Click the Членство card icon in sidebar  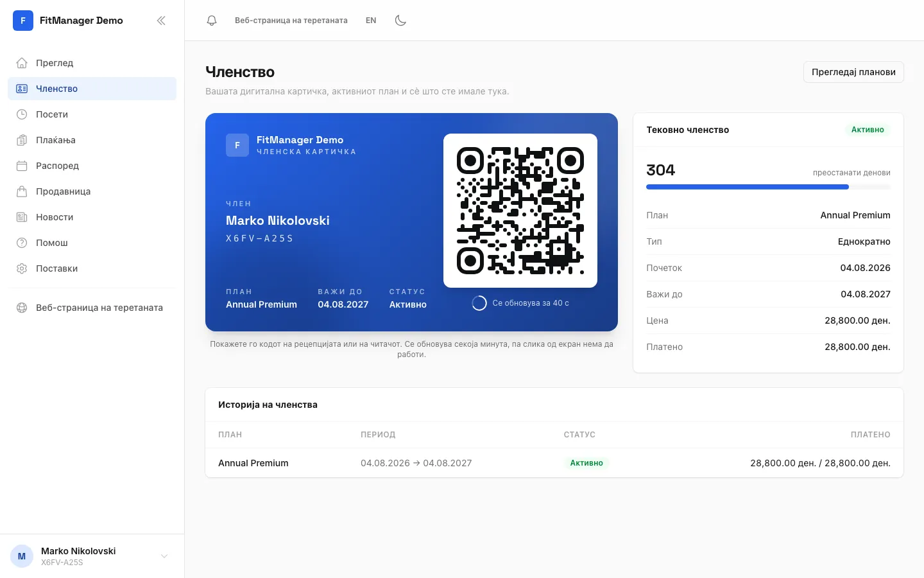click(22, 89)
